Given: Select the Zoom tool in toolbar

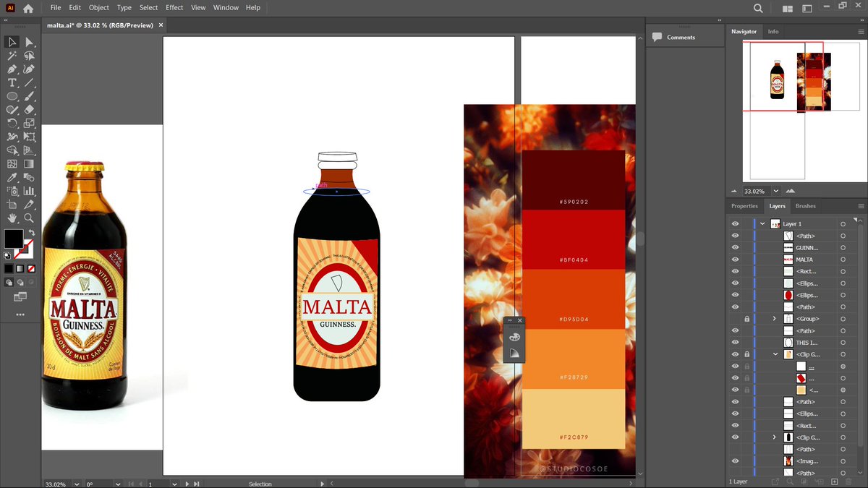Looking at the screenshot, I should click(x=29, y=218).
